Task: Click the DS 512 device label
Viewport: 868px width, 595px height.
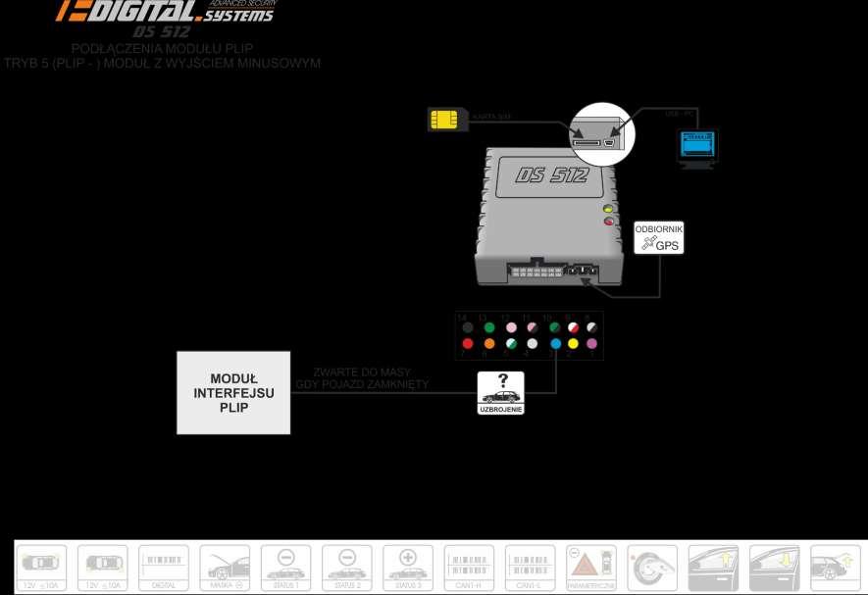Action: tap(551, 176)
